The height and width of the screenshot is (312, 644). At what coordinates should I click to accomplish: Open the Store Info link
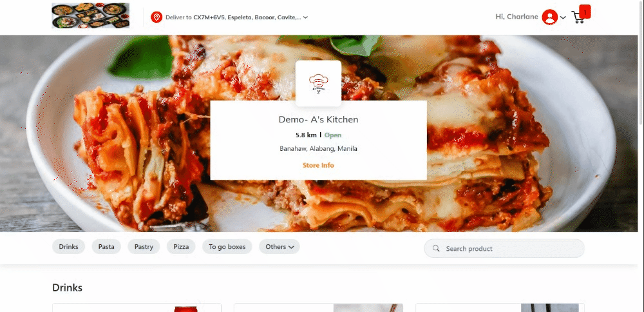318,165
